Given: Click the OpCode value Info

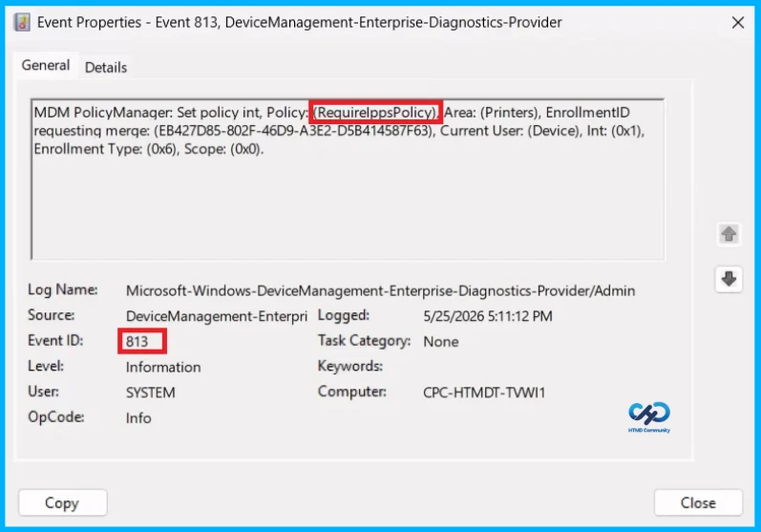Looking at the screenshot, I should pos(138,418).
